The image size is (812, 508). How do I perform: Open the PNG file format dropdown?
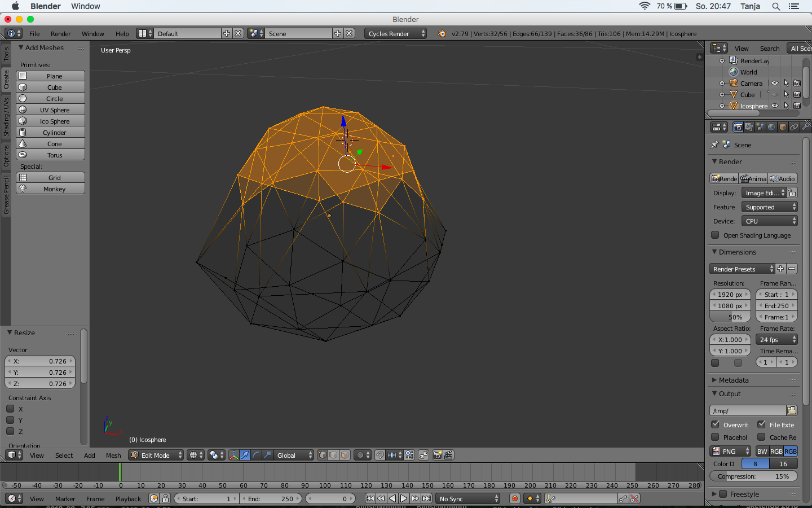click(x=730, y=451)
